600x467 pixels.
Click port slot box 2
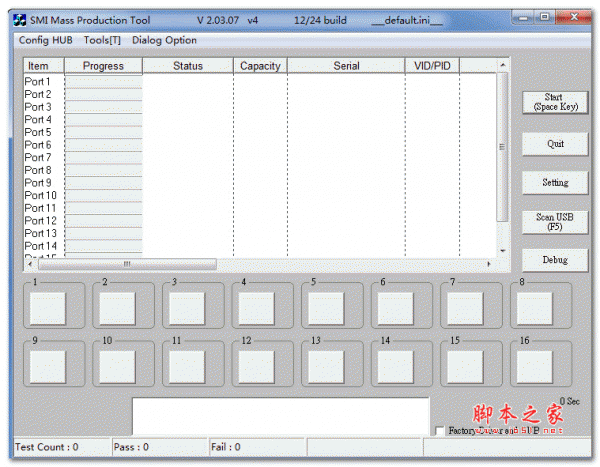(117, 308)
